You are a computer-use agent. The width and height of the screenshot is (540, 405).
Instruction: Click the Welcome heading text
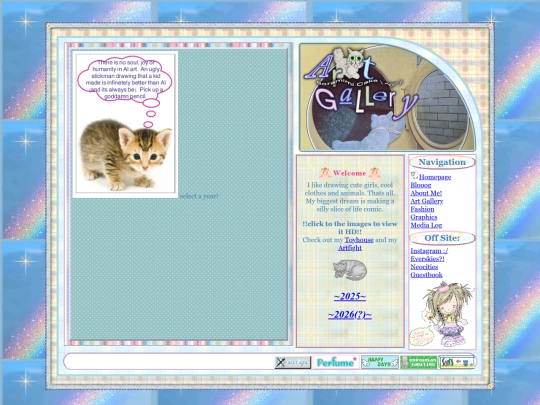[x=349, y=173]
